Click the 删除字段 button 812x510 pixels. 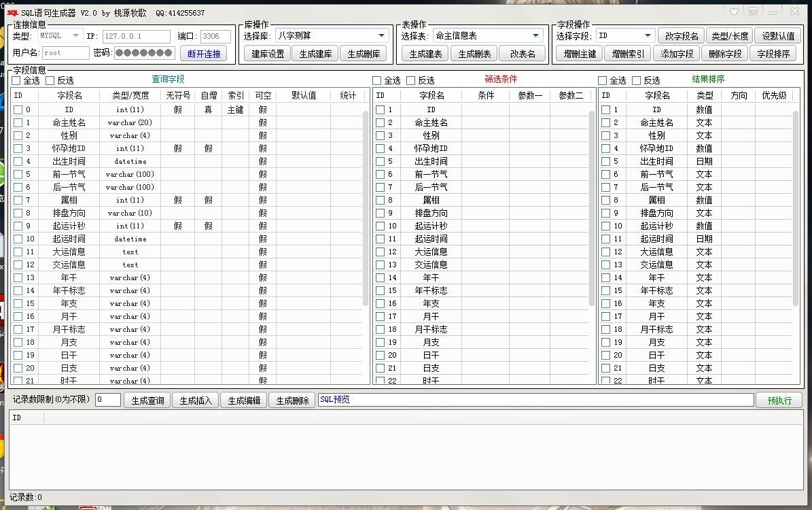[724, 54]
